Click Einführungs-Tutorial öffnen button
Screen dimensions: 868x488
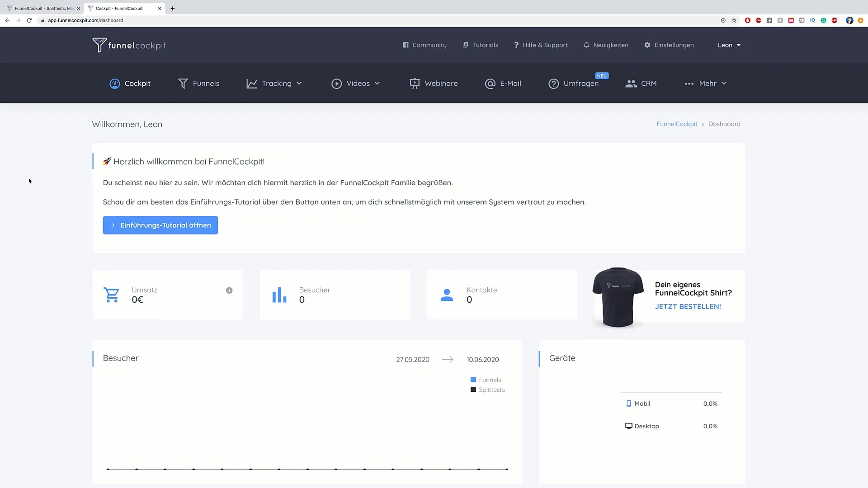[x=160, y=225]
